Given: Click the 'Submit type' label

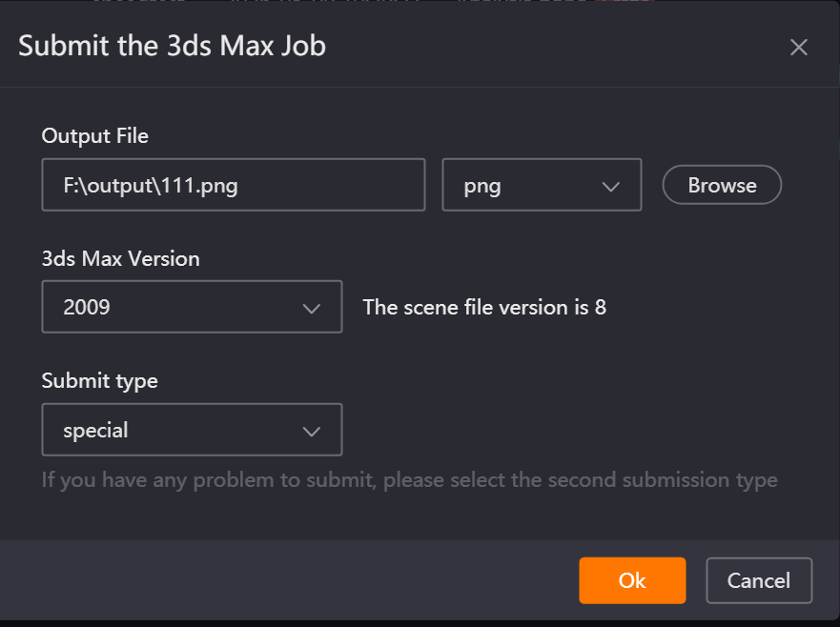Looking at the screenshot, I should [x=100, y=381].
